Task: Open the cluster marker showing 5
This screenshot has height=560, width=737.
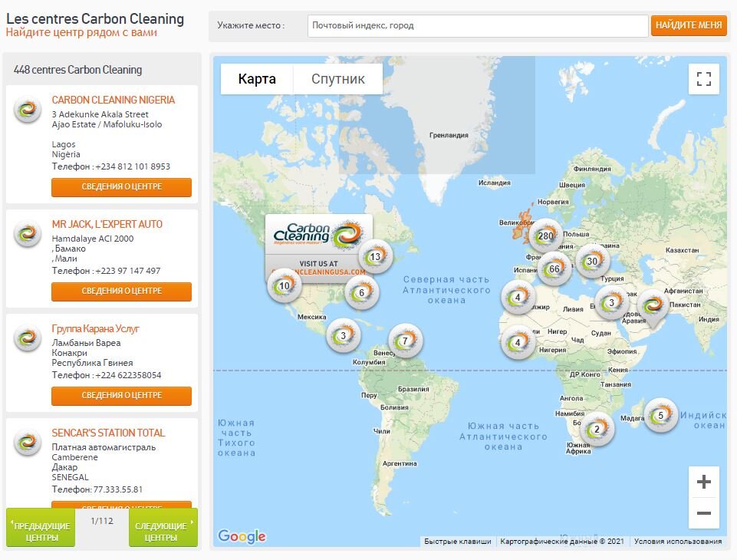Action: coord(660,416)
